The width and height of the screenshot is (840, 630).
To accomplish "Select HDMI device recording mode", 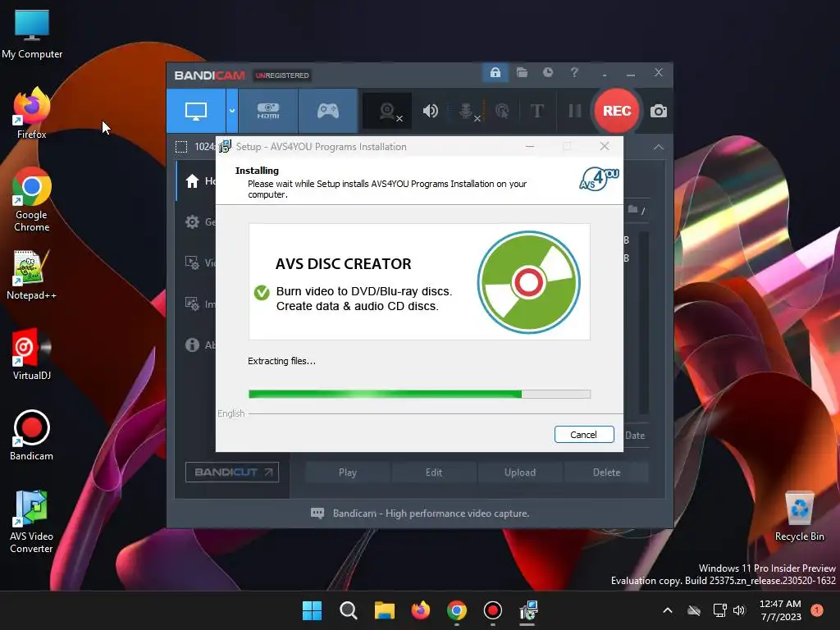I will [x=268, y=111].
